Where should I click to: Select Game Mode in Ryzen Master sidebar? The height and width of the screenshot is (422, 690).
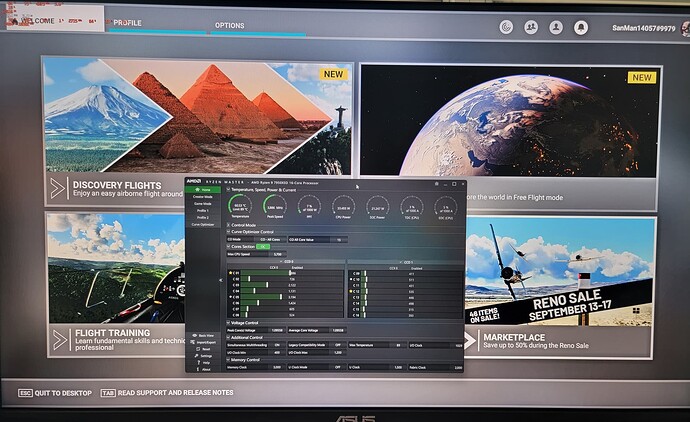click(x=203, y=204)
